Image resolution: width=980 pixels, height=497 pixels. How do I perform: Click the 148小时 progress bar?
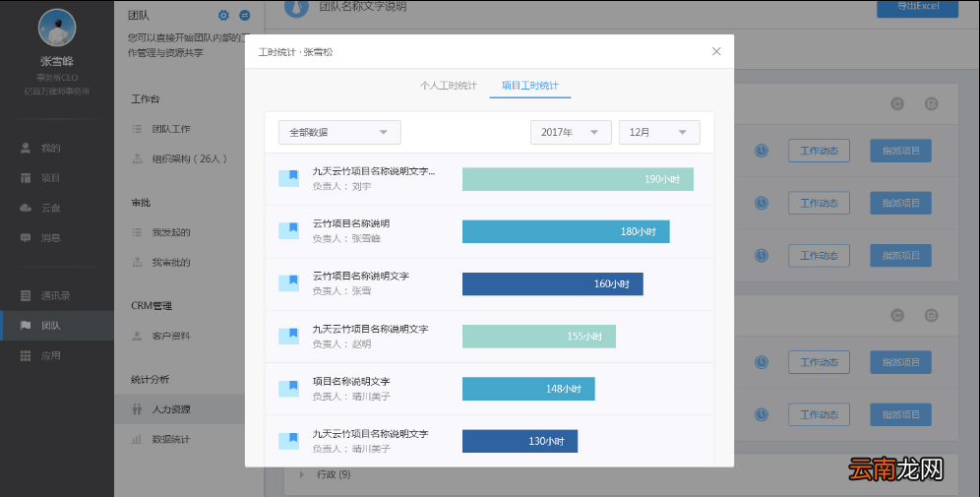tap(528, 389)
